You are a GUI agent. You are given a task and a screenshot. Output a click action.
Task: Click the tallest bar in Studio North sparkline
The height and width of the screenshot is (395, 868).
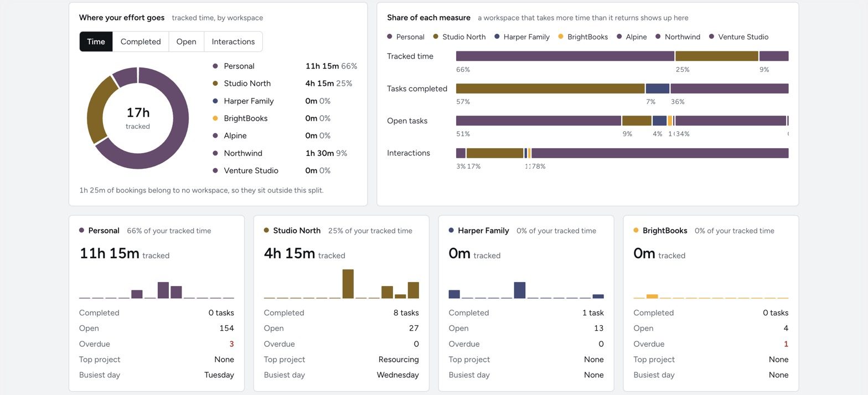tap(348, 284)
